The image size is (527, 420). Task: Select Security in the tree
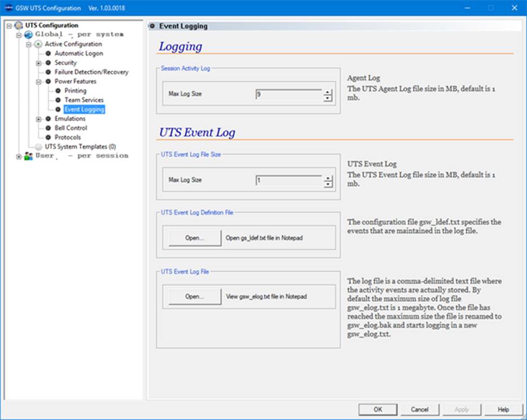tap(65, 63)
